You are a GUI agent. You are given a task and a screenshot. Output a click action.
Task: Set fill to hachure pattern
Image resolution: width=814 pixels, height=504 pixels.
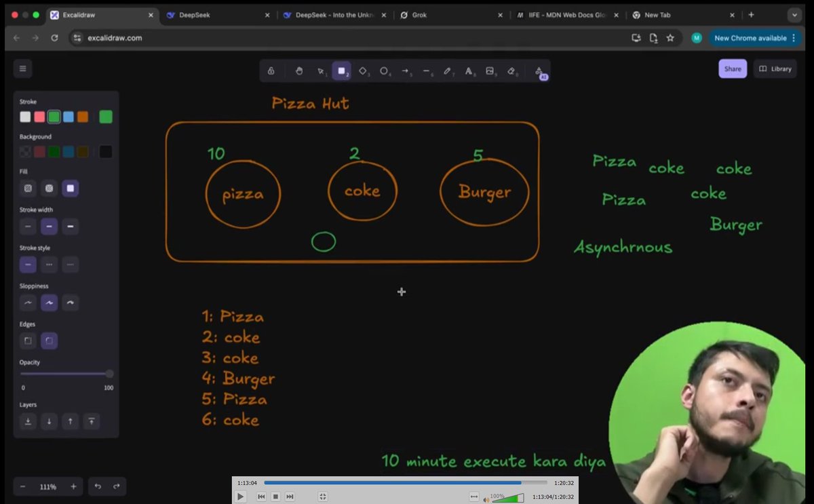(x=28, y=188)
